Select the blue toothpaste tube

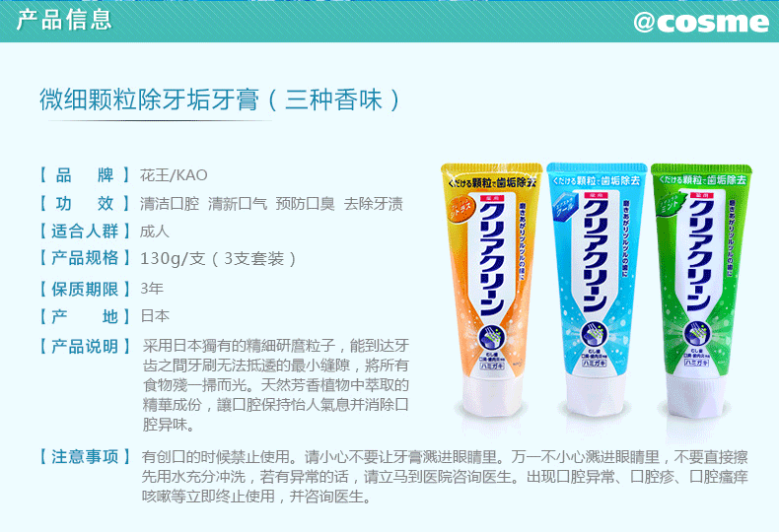(597, 289)
